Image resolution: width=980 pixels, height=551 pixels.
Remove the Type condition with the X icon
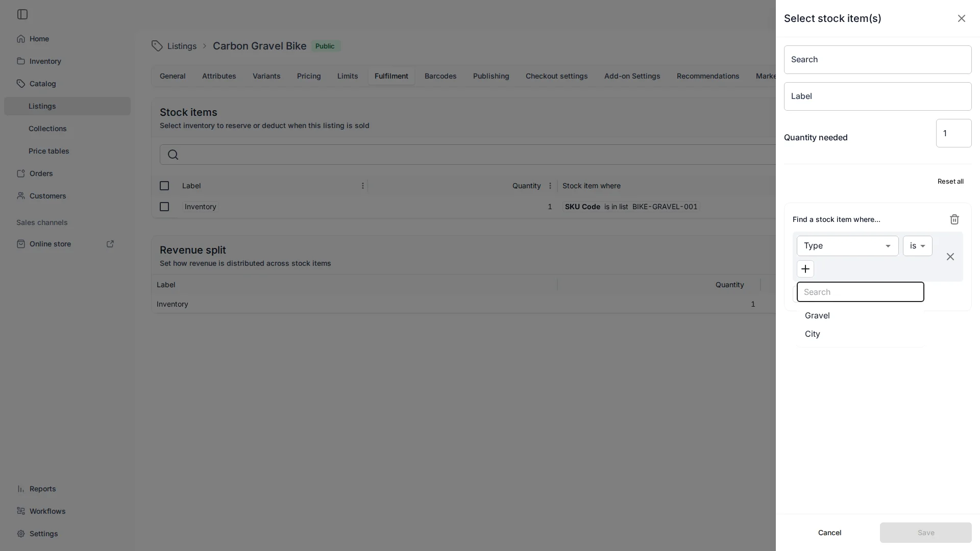(950, 257)
